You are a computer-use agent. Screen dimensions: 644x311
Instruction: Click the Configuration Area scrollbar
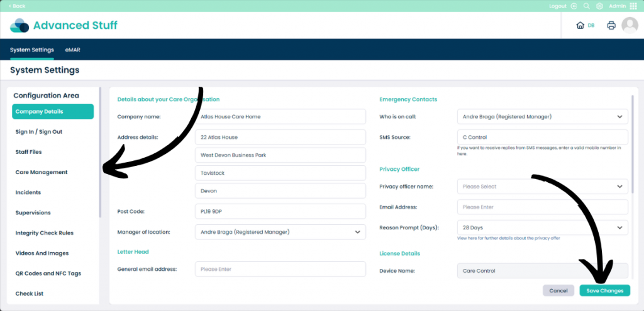pyautogui.click(x=100, y=152)
